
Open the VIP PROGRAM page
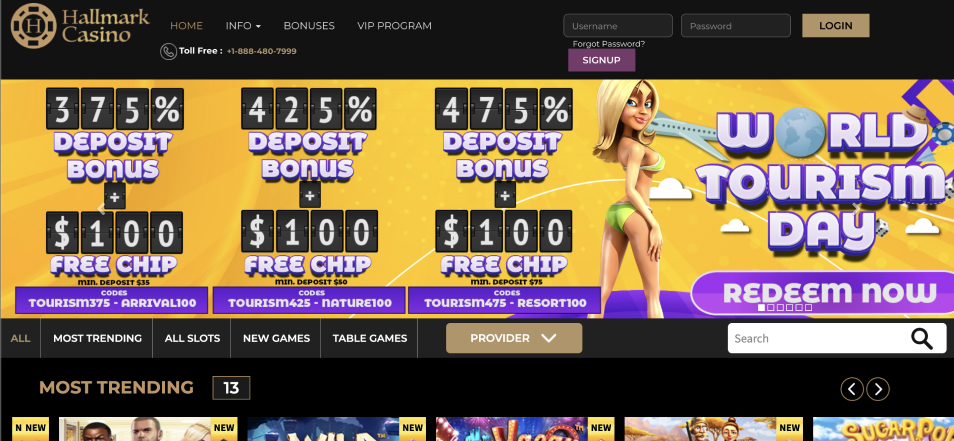[x=394, y=26]
